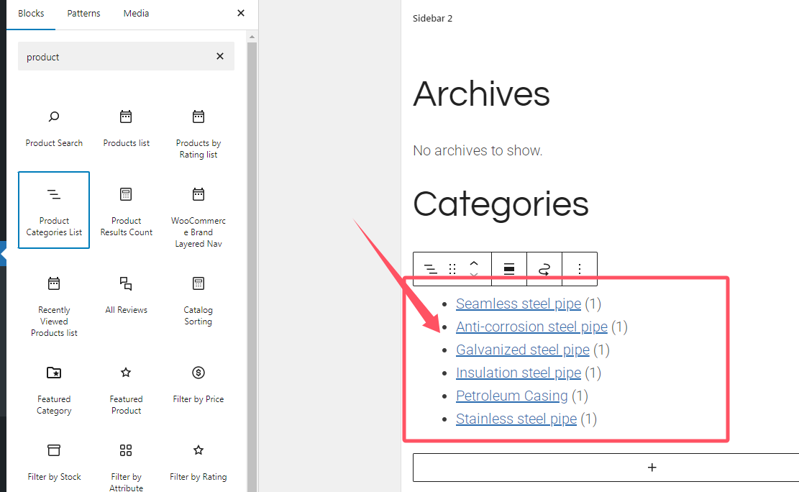Open the Galvanized steel pipe link

click(x=522, y=350)
